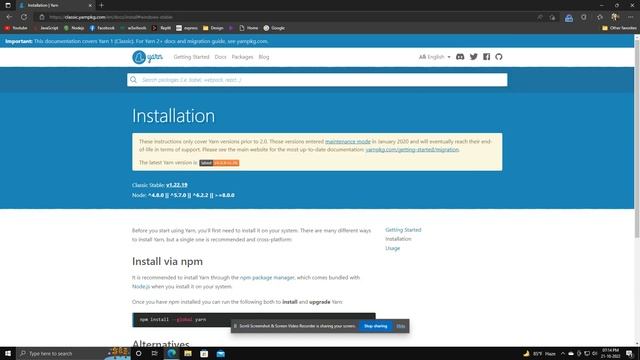
Task: Open Getting Started in the sidebar
Action: (x=403, y=230)
